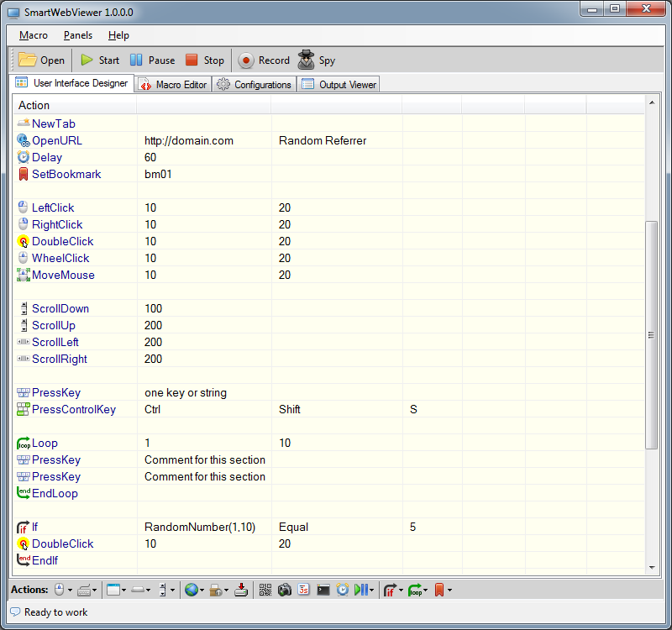Pause the running macro
Screen dimensions: 672x630
point(136,60)
